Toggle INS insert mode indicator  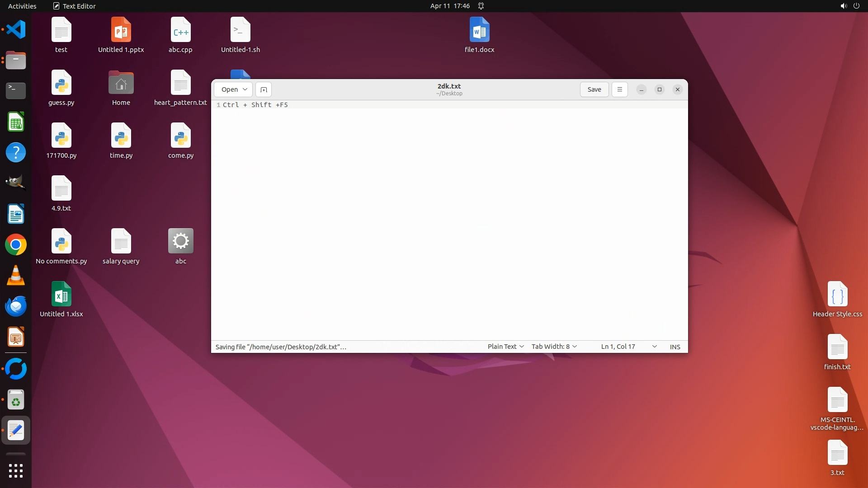point(675,347)
